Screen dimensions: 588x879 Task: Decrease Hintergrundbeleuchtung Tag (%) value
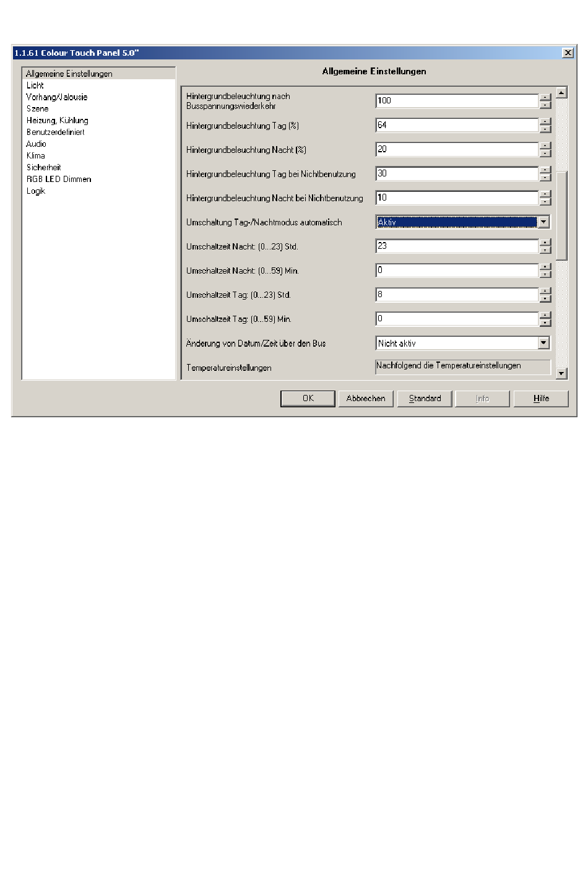tap(545, 129)
